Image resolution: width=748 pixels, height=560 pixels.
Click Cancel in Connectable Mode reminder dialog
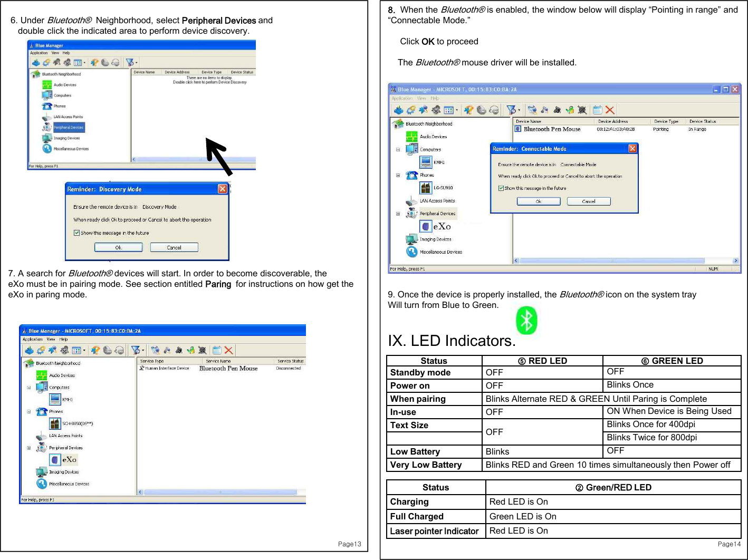(x=589, y=201)
